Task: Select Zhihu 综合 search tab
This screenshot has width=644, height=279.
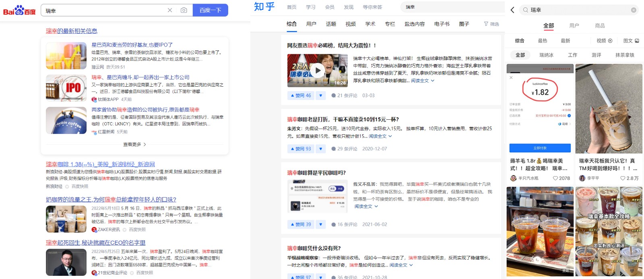Action: pos(291,24)
